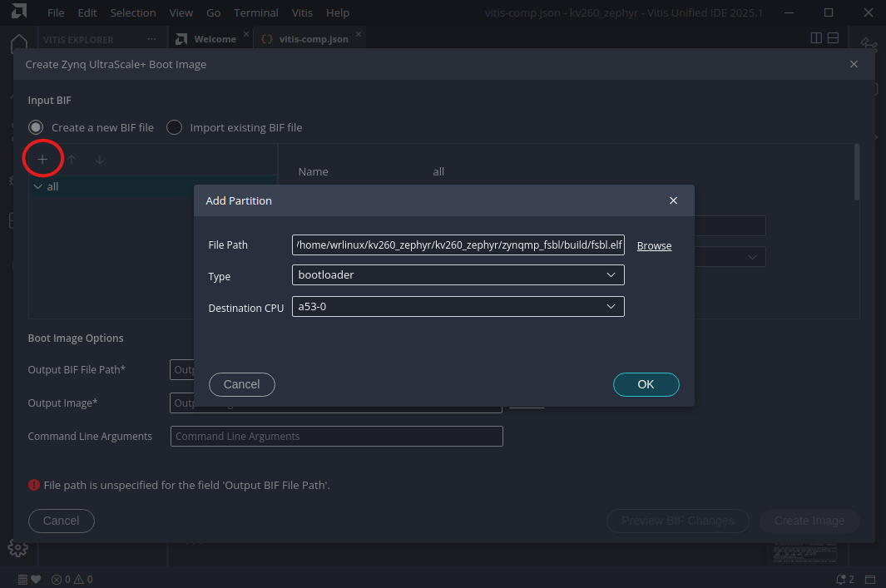The width and height of the screenshot is (886, 588).
Task: Open Vitis Explorer more actions ellipsis
Action: [151, 39]
